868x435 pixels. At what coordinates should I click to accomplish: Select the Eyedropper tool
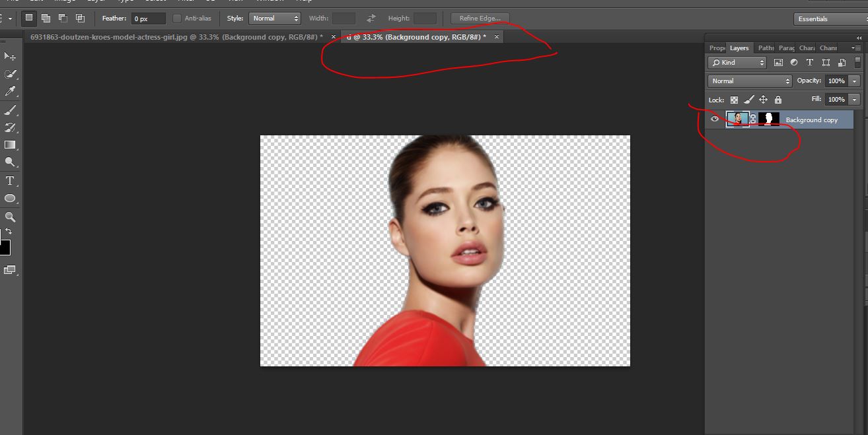10,91
